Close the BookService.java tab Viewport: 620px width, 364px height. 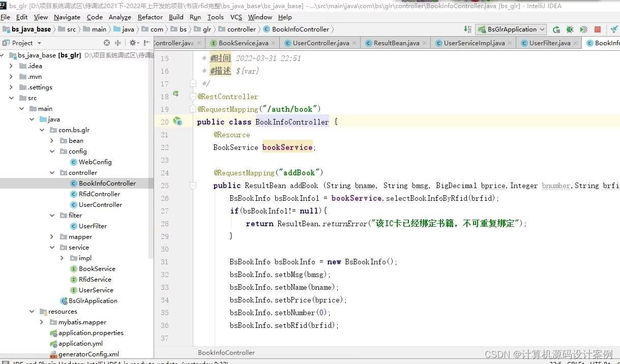(273, 43)
